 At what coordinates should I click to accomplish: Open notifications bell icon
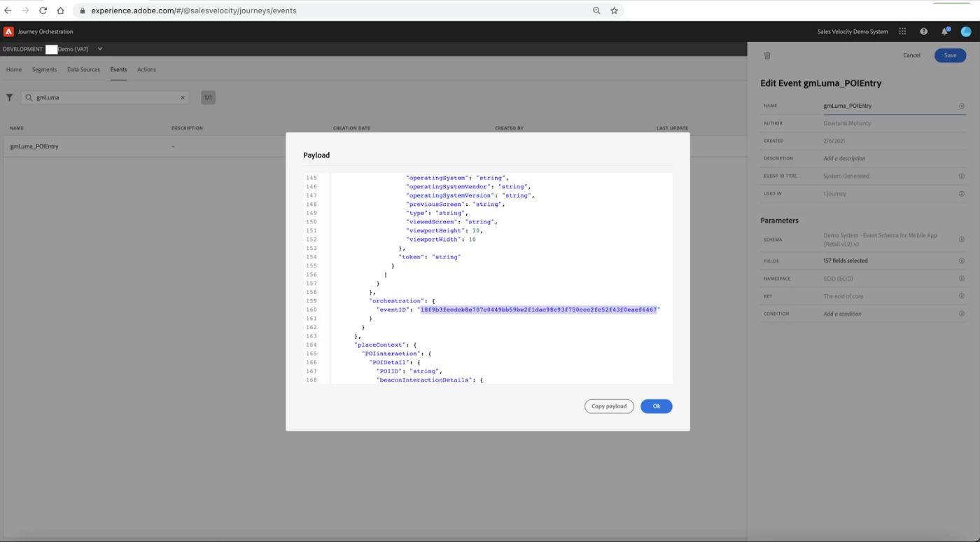click(945, 32)
